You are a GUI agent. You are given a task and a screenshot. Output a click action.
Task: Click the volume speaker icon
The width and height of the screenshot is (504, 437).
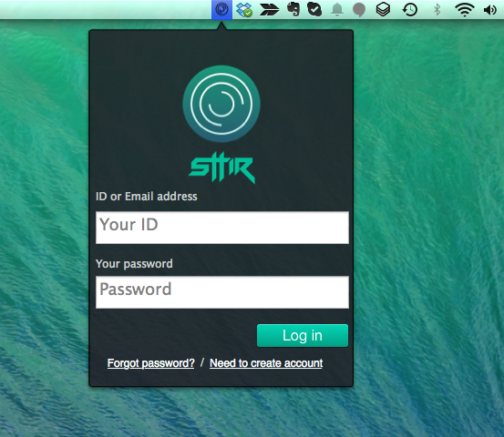click(490, 10)
